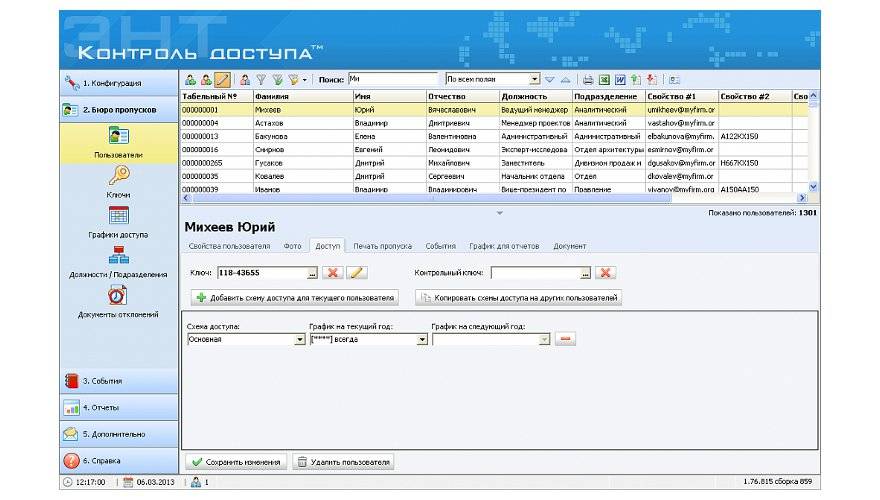880x500 pixels.
Task: Open the Должности / Подразделения section
Action: click(118, 255)
